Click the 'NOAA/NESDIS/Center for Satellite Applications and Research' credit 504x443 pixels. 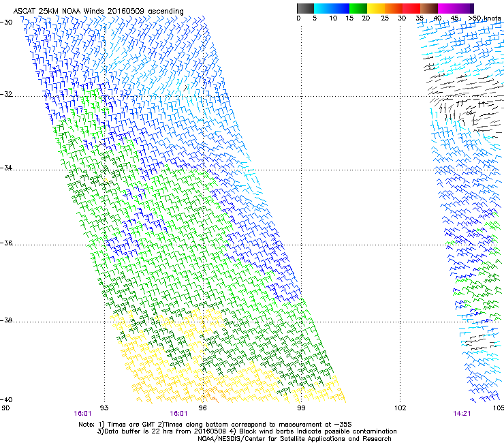coord(294,439)
